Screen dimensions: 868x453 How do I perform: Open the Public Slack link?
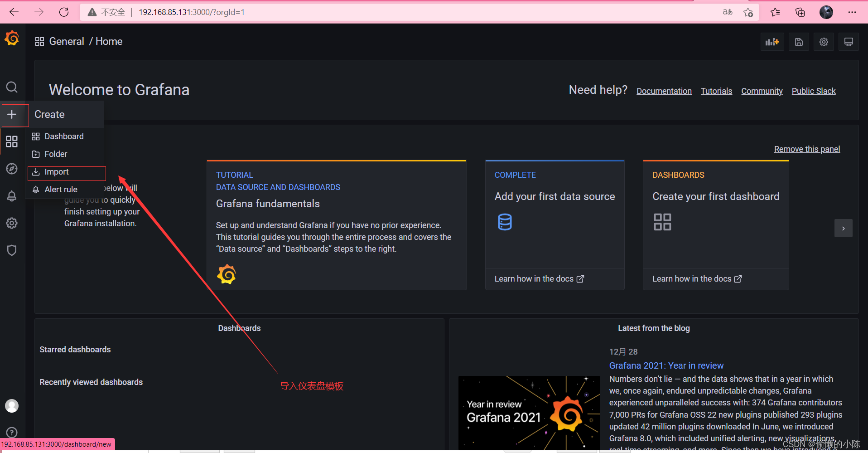814,91
